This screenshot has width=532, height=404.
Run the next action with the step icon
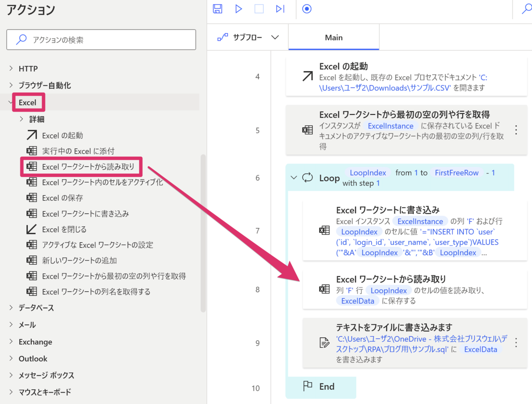[280, 9]
